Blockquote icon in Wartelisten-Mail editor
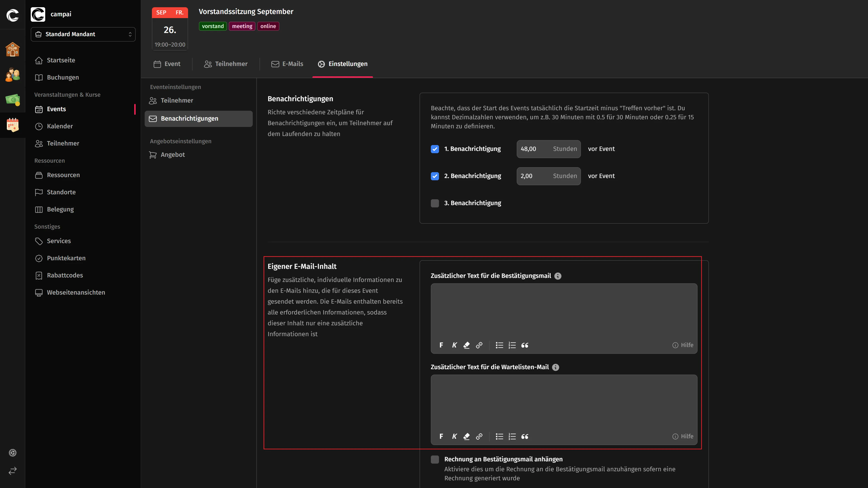 pyautogui.click(x=525, y=436)
